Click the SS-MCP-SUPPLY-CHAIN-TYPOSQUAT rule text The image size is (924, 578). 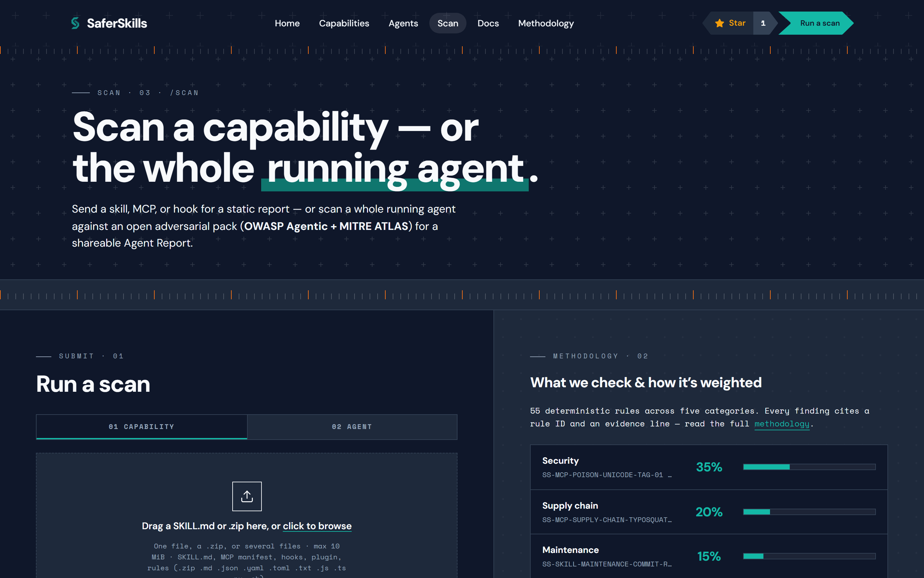[x=607, y=520]
